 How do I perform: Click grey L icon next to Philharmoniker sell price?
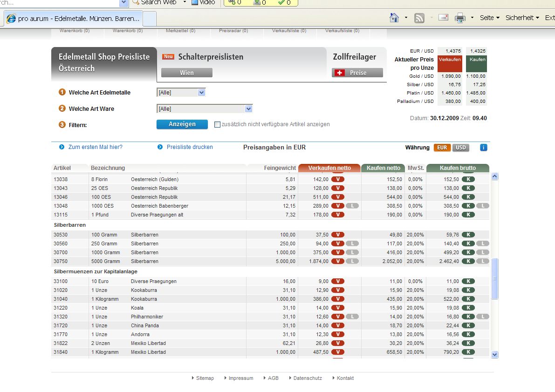[x=353, y=317]
